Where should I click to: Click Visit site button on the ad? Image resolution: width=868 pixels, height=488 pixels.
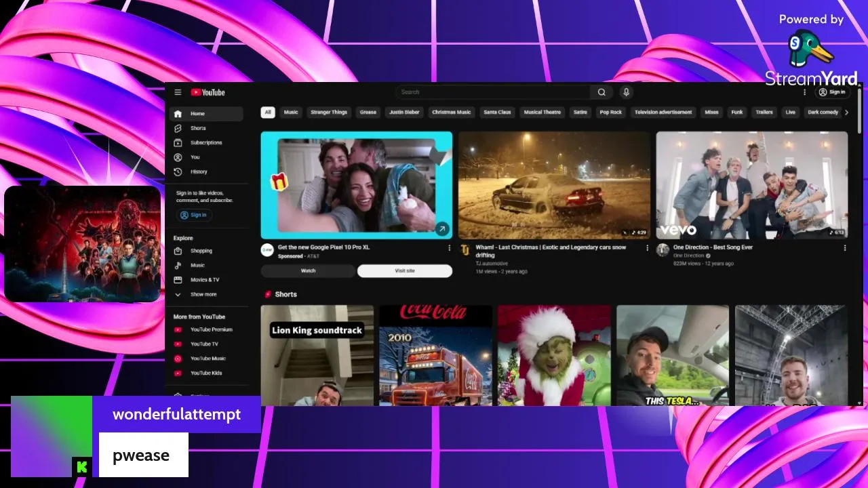405,270
